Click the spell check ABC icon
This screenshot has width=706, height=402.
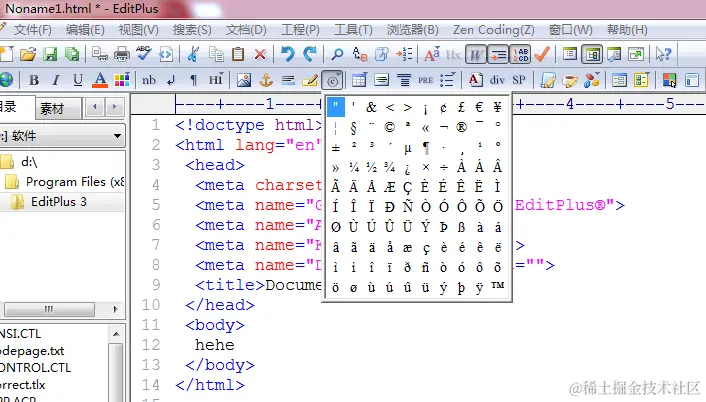tap(144, 54)
